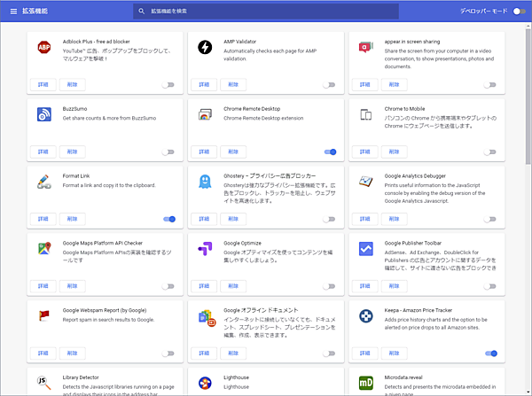
Task: Disable the Keepa Amazon Price Tracker extension
Action: pos(491,353)
